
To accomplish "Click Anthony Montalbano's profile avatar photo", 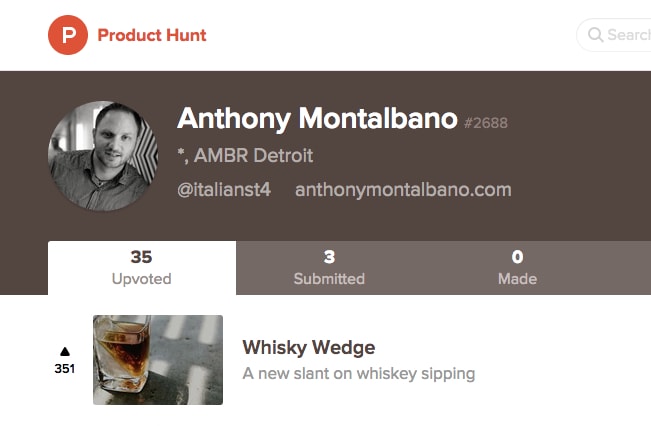I will (103, 155).
